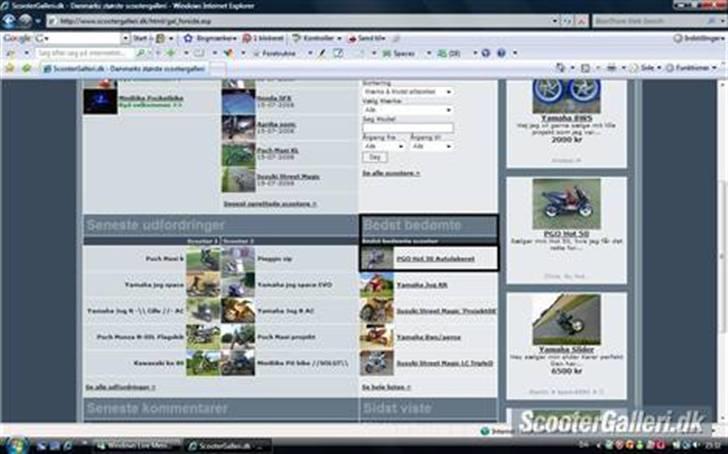Open the Funktioner tools gear menu

[x=692, y=68]
